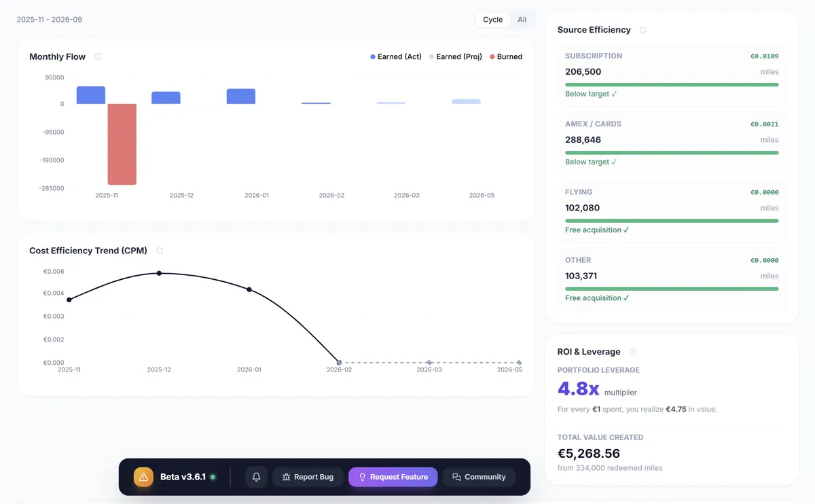This screenshot has height=504, width=815.
Task: Open the Community button
Action: pos(479,477)
